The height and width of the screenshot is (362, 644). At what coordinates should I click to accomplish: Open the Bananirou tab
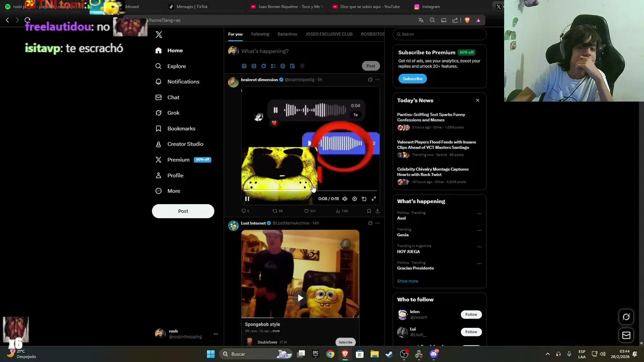pos(287,34)
